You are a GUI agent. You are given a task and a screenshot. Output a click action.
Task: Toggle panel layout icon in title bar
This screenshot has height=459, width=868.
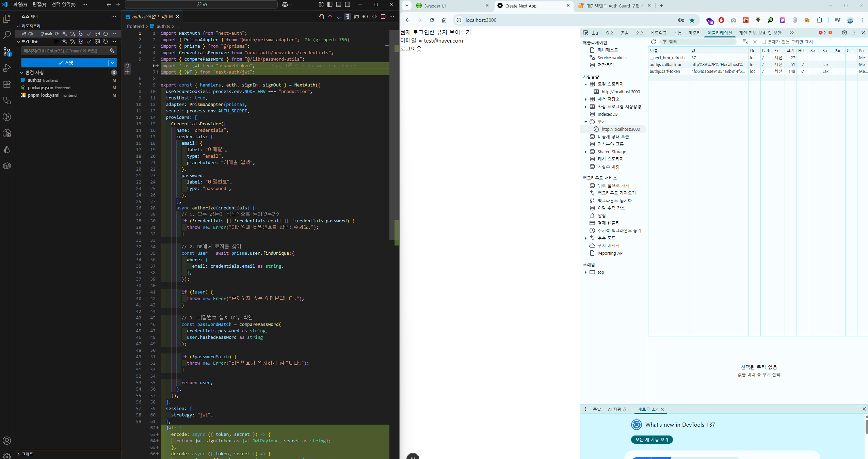tap(339, 4)
